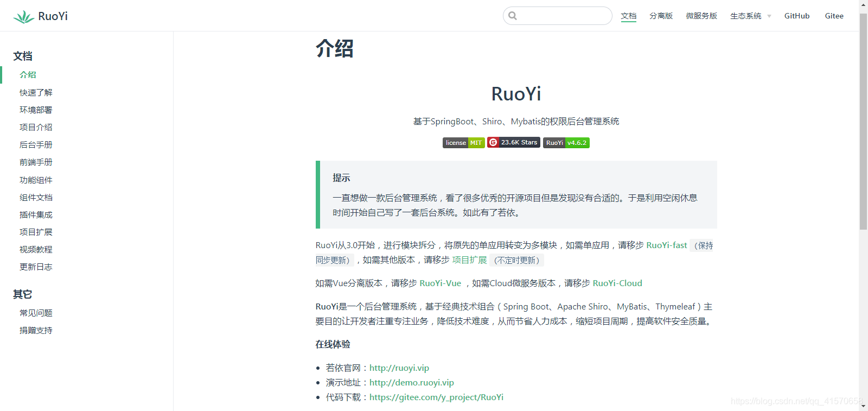Click the RuoYi site title
This screenshot has height=411, width=868.
pyautogui.click(x=53, y=16)
